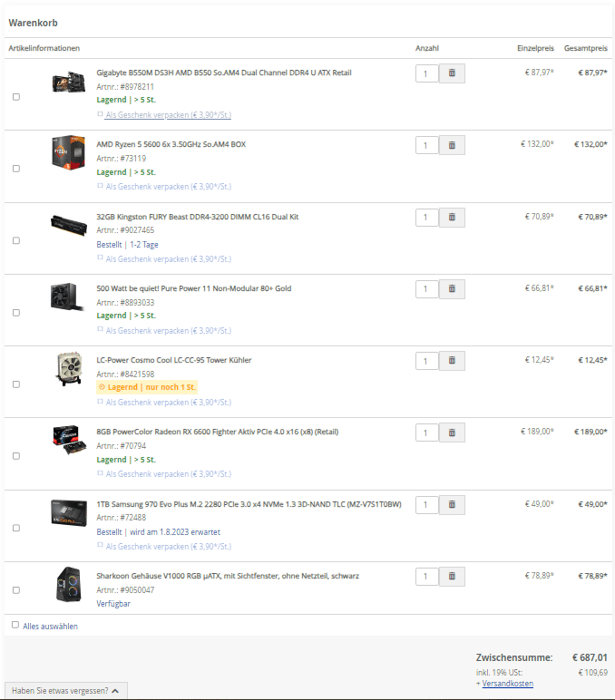615x700 pixels.
Task: Select Samsung 970 Evo Plus row checkbox
Action: pyautogui.click(x=16, y=528)
